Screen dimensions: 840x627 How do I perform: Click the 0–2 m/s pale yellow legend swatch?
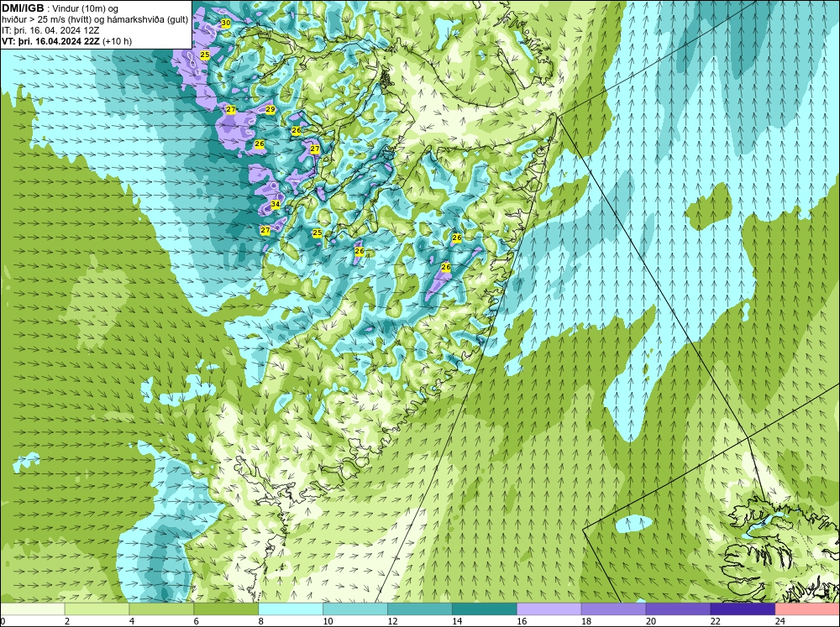pos(32,609)
